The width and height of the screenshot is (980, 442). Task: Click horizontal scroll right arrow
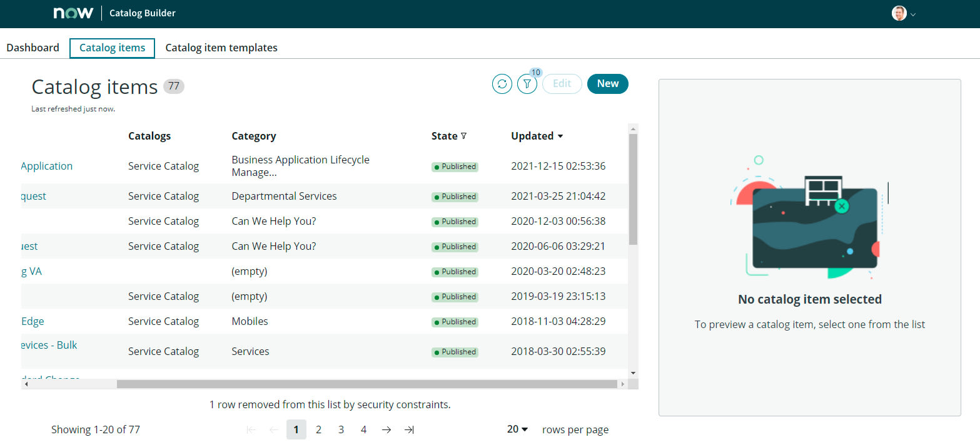(622, 384)
